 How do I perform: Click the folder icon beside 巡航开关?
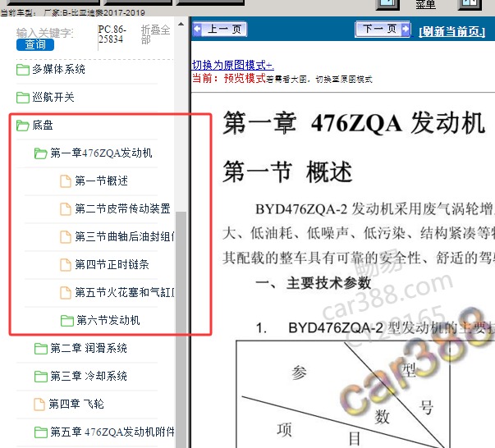tap(23, 98)
